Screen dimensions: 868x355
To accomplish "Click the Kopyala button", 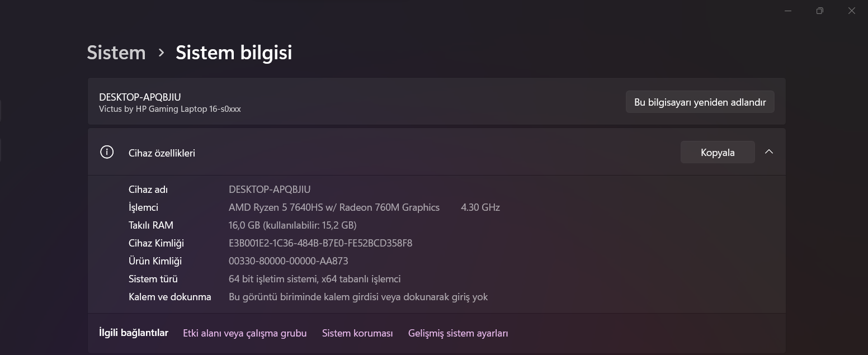I will click(x=718, y=152).
